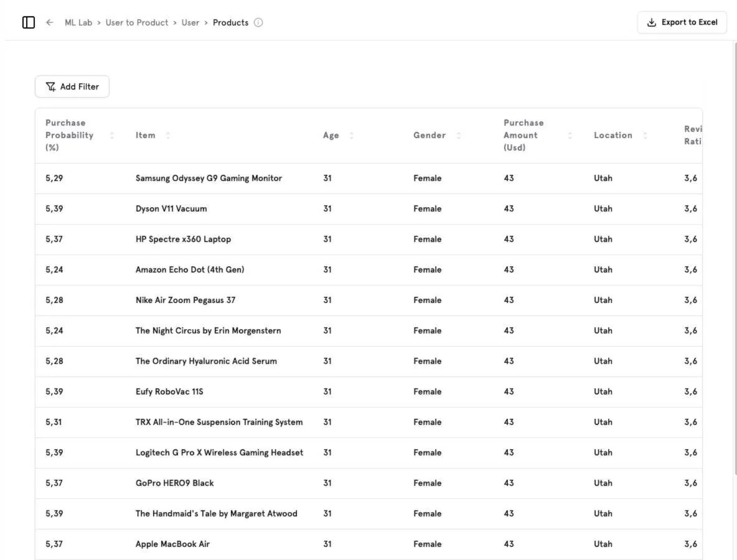Screen dimensions: 737x560
Task: Select the Products breadcrumb
Action: [x=230, y=22]
